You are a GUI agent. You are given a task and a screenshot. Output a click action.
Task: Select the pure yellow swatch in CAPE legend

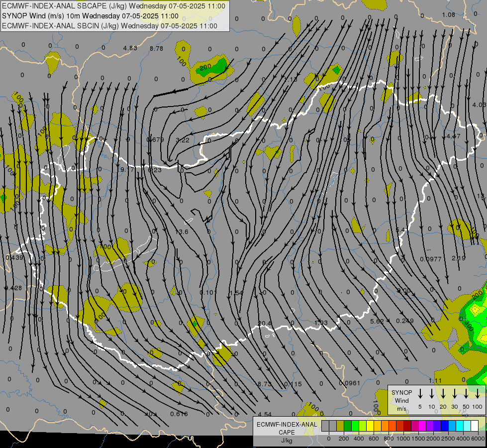coord(370,426)
